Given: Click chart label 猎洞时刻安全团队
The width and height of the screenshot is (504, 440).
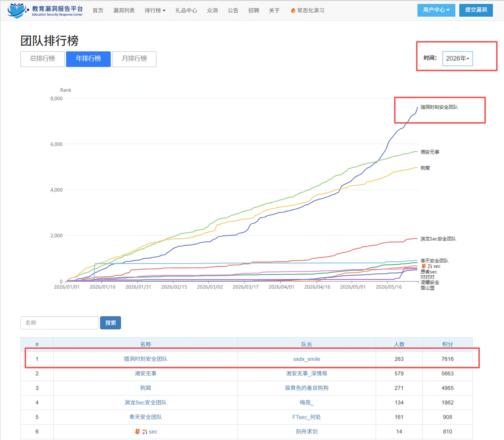Looking at the screenshot, I should tap(439, 107).
